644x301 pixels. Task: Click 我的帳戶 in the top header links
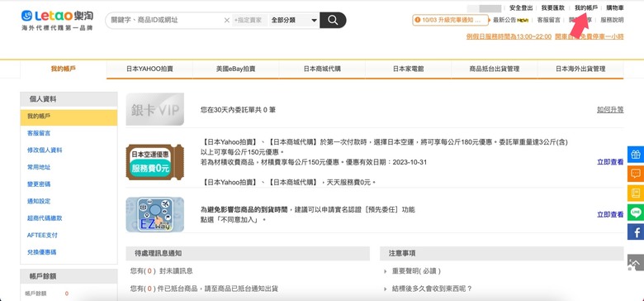coord(586,7)
